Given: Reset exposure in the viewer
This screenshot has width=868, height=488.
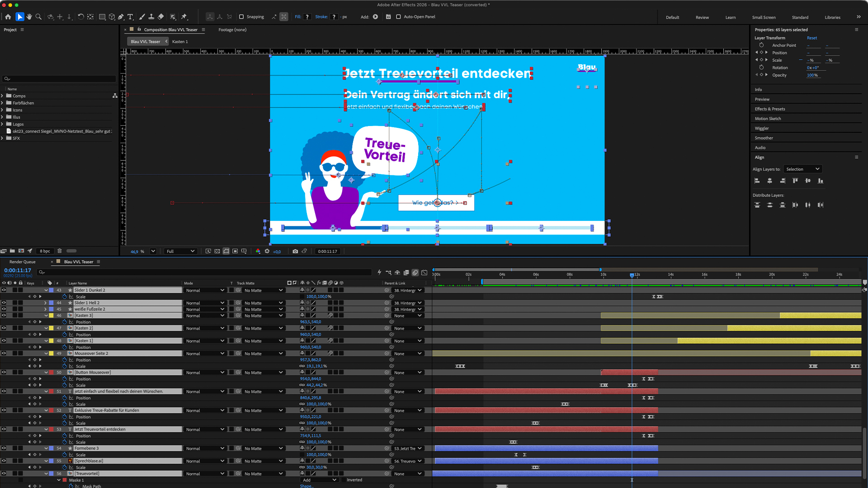Looking at the screenshot, I should [x=267, y=251].
